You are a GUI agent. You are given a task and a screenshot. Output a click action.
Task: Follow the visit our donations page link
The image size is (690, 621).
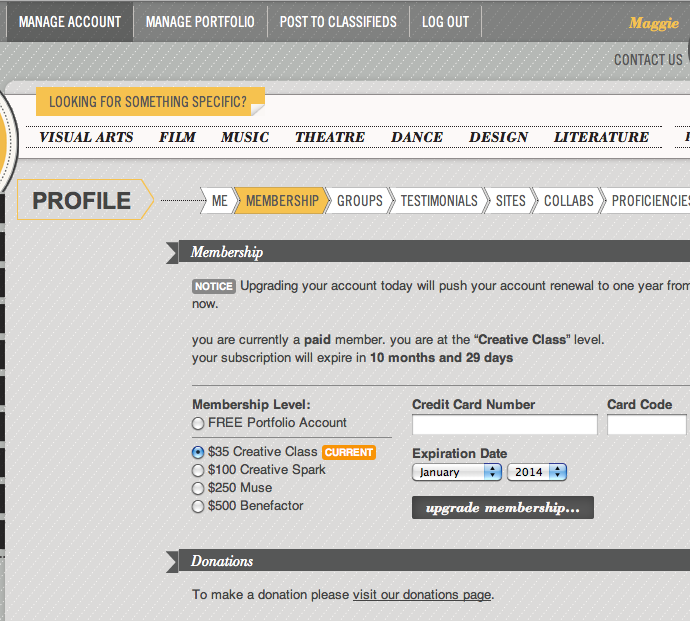421,595
